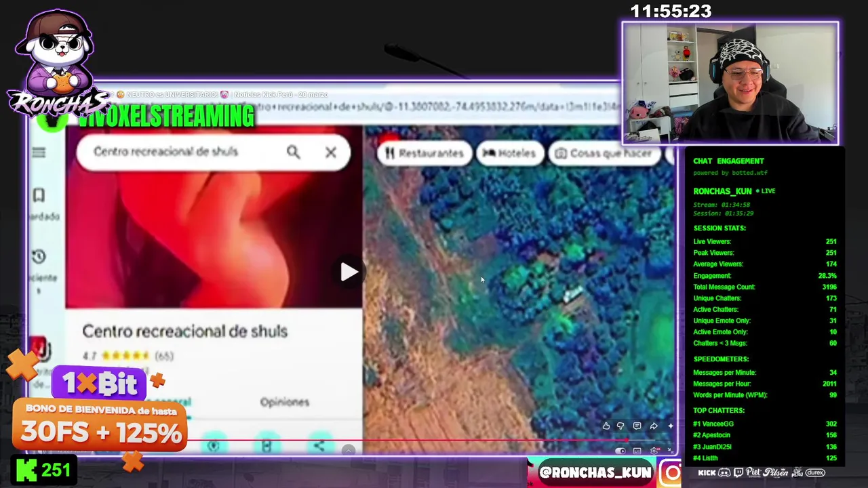Click the Engagement: 28.3% row
This screenshot has width=868, height=488.
click(765, 276)
